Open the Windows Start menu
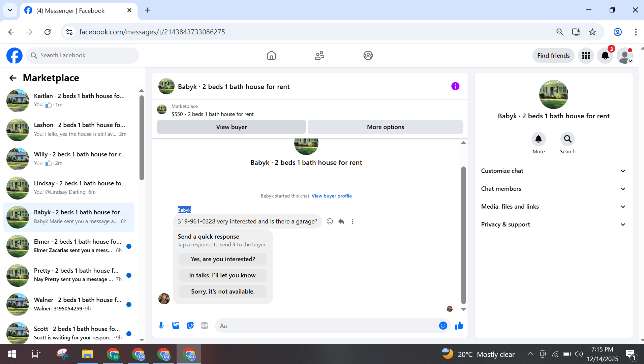 (x=12, y=354)
